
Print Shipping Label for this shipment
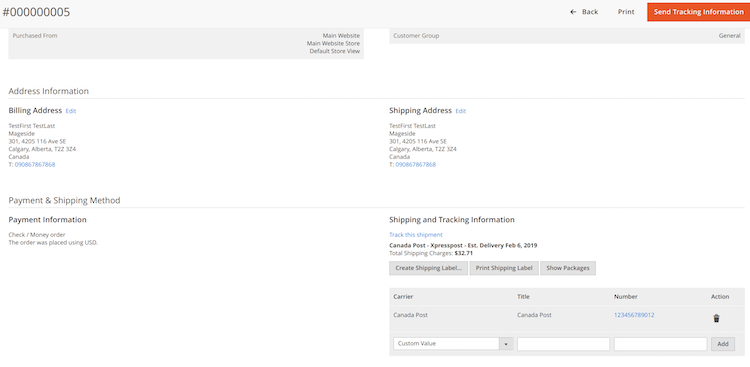[504, 268]
